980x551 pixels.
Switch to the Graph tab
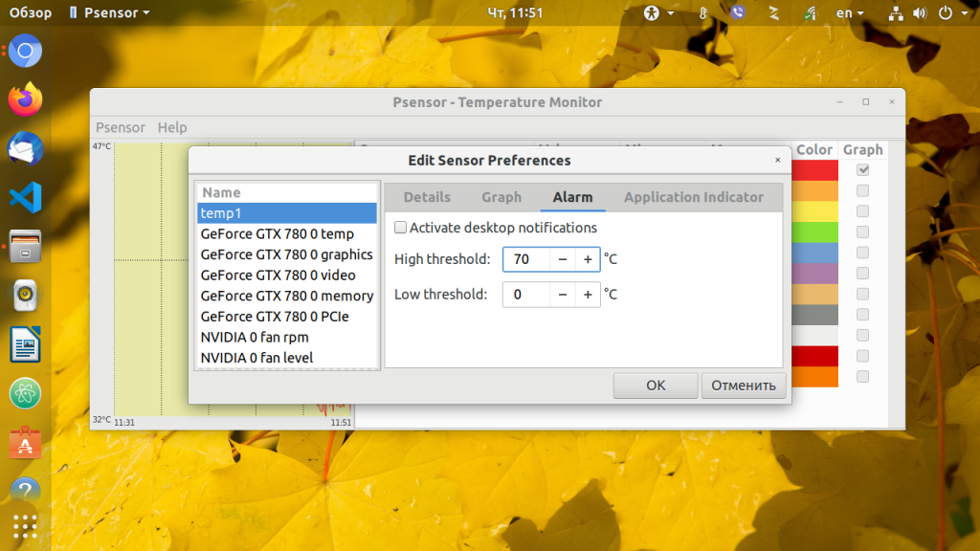pyautogui.click(x=501, y=197)
